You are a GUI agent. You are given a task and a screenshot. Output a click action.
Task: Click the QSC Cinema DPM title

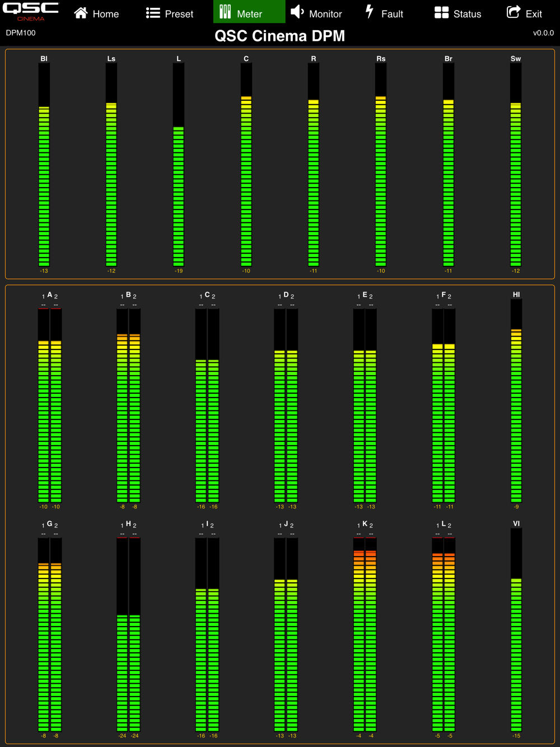point(280,36)
